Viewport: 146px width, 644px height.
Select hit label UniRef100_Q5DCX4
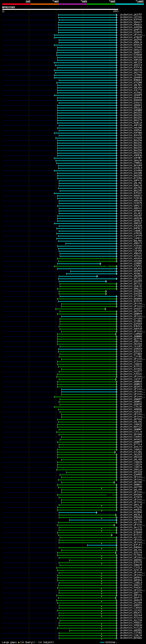[131, 342]
